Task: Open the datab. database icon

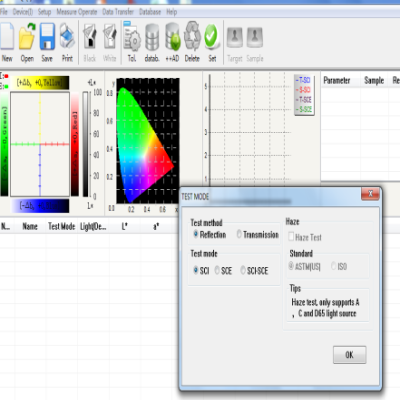Action: coord(152,37)
